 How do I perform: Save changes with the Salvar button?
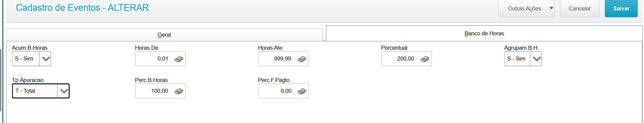[621, 8]
